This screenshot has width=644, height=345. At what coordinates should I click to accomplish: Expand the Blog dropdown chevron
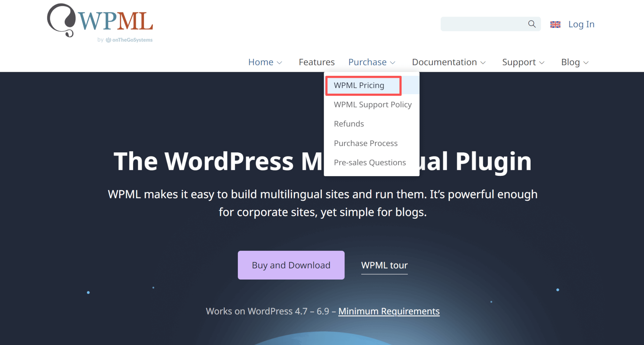(586, 63)
